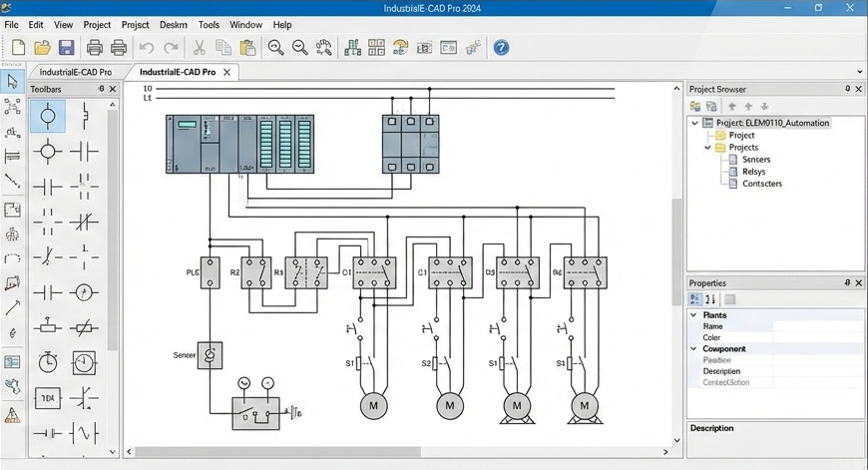Pin the Properties panel
The width and height of the screenshot is (868, 470).
click(x=847, y=282)
